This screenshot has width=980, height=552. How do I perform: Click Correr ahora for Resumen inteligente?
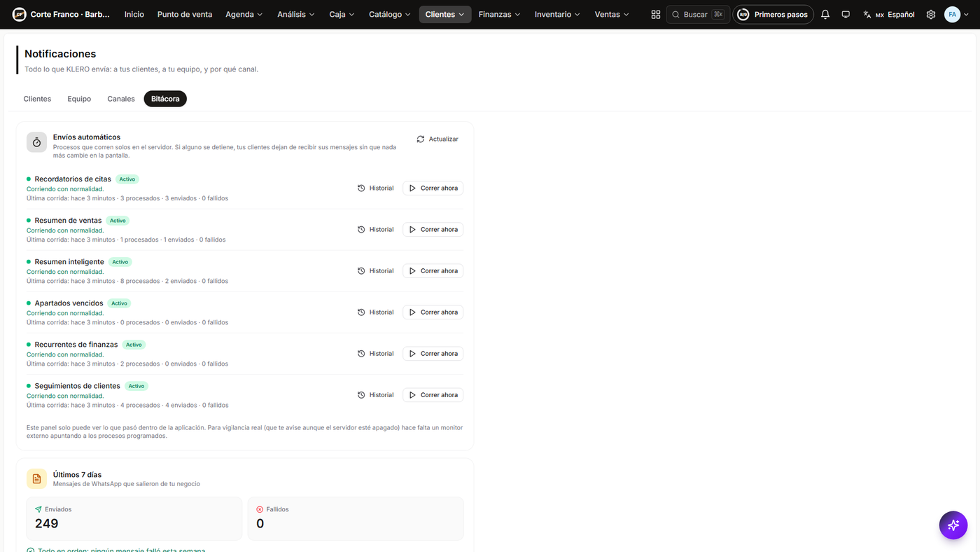[x=433, y=270]
